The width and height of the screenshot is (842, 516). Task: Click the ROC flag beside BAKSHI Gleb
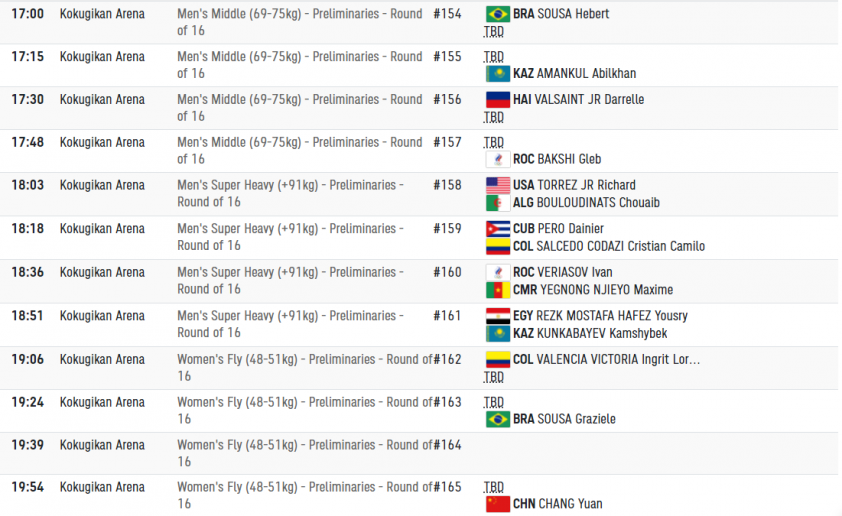498,159
